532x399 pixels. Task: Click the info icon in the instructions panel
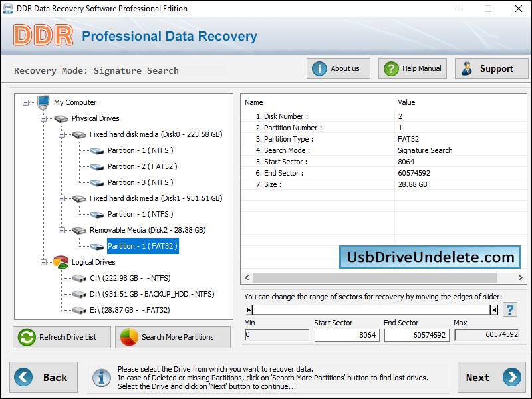click(x=102, y=378)
